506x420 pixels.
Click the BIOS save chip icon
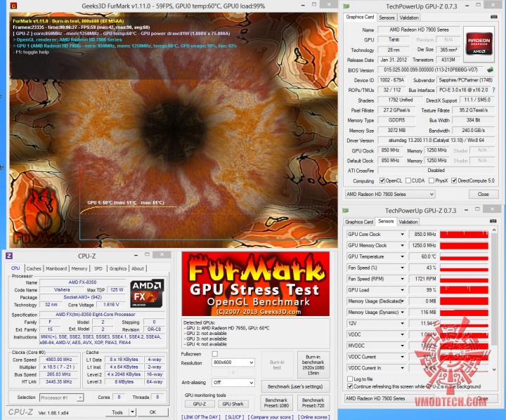click(491, 70)
